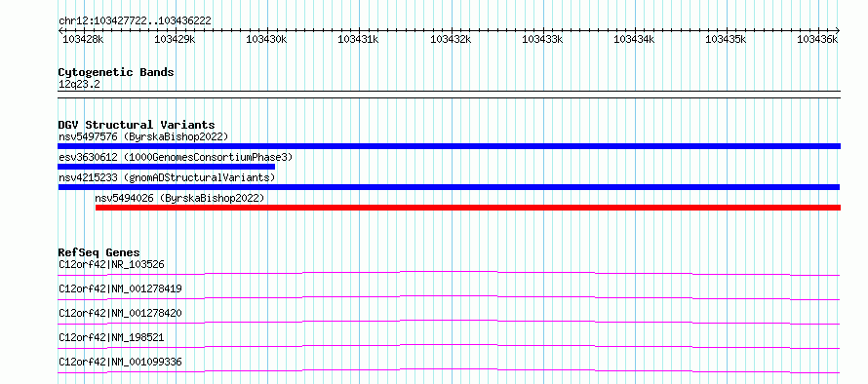Click ruler tick label 103429k

[175, 39]
